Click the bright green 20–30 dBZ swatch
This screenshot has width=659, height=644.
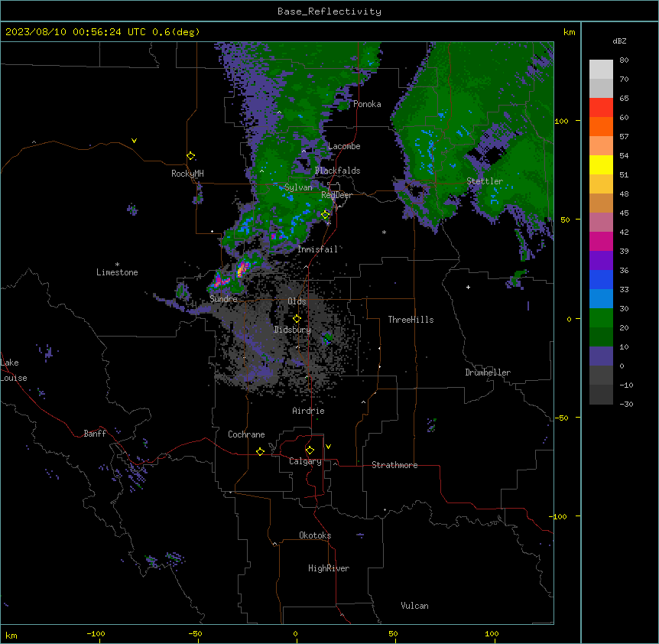coord(601,318)
